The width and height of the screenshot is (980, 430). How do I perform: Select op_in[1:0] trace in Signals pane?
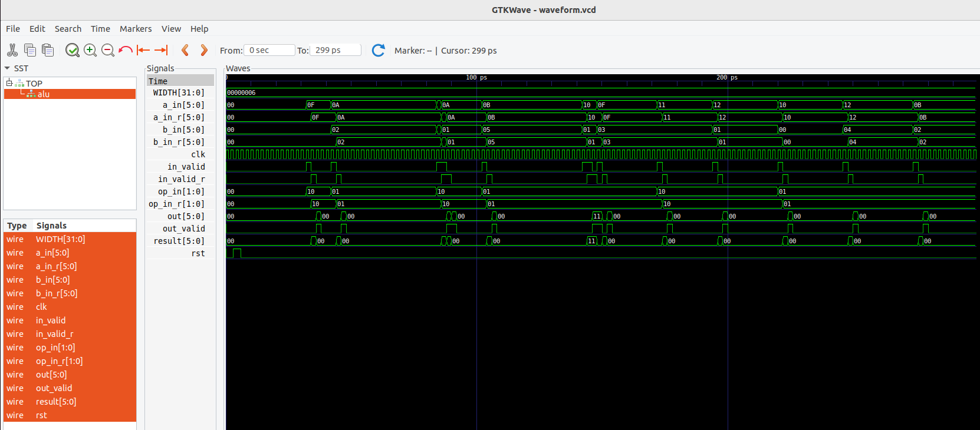pyautogui.click(x=180, y=191)
